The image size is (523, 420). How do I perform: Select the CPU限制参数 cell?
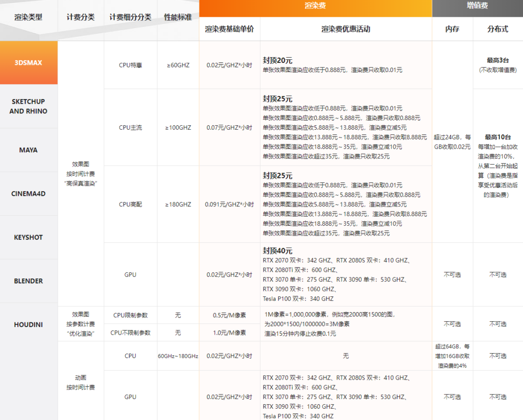130,315
